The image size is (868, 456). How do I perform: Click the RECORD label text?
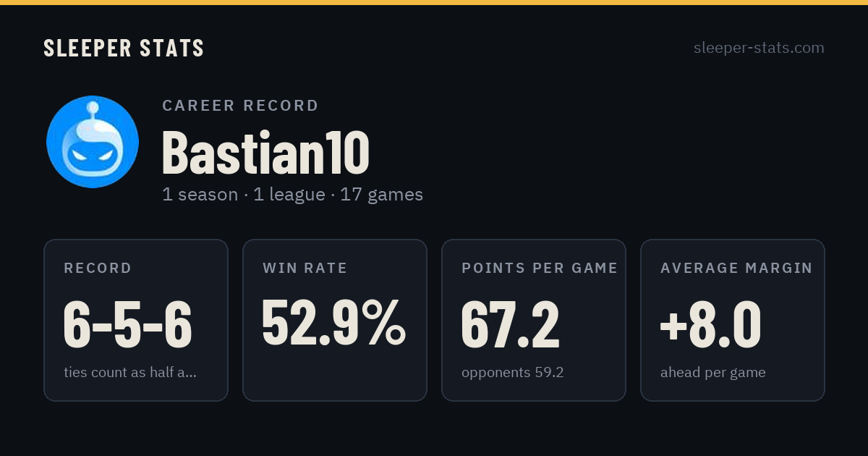[98, 268]
